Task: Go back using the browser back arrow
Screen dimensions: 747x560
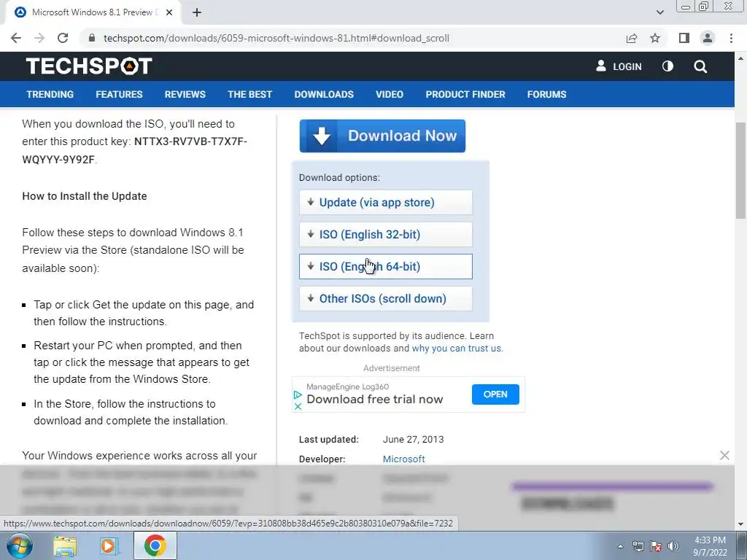Action: tap(16, 38)
